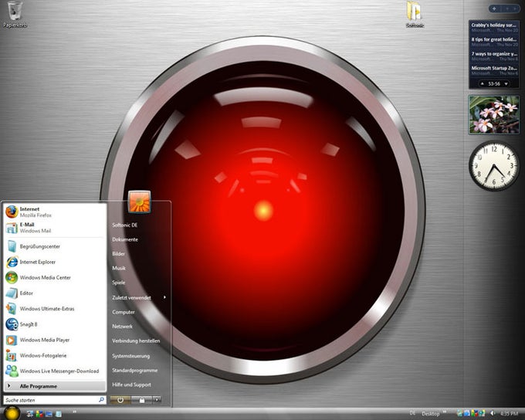Viewport: 525px width, 420px height.
Task: Click the Messenger people tray icon
Action: point(482,414)
